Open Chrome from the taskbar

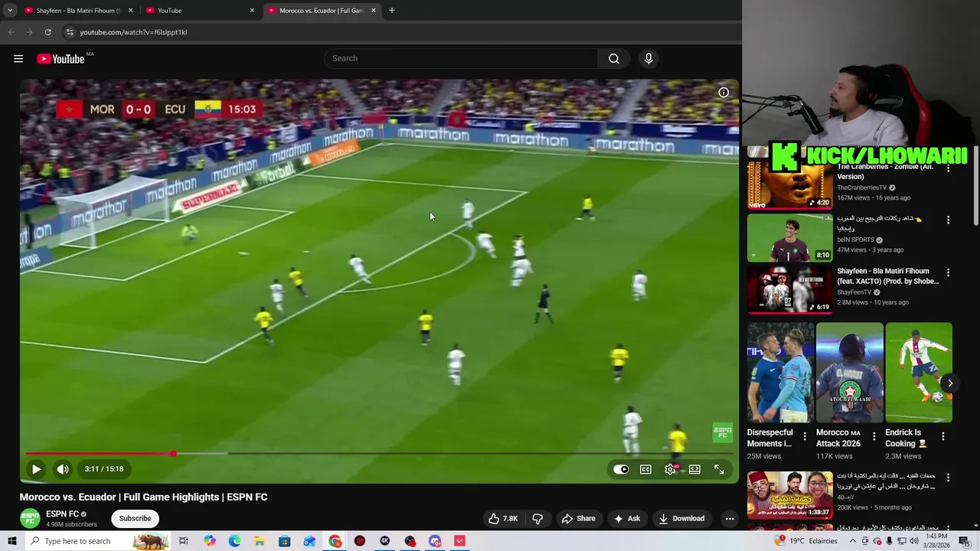[x=335, y=541]
